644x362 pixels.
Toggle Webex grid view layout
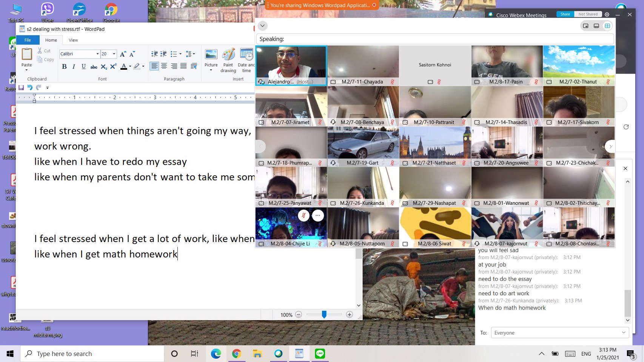coord(607,26)
